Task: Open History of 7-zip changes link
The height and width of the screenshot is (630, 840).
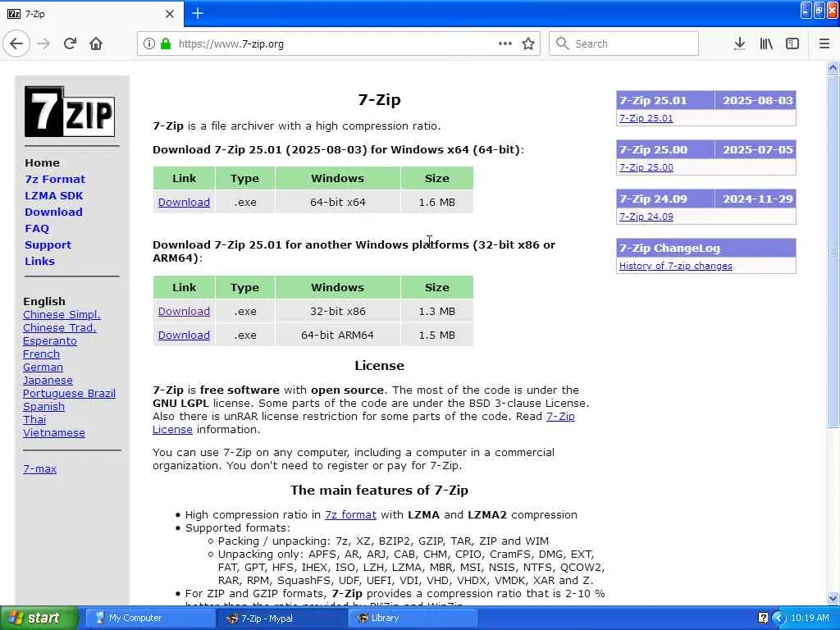Action: point(676,267)
